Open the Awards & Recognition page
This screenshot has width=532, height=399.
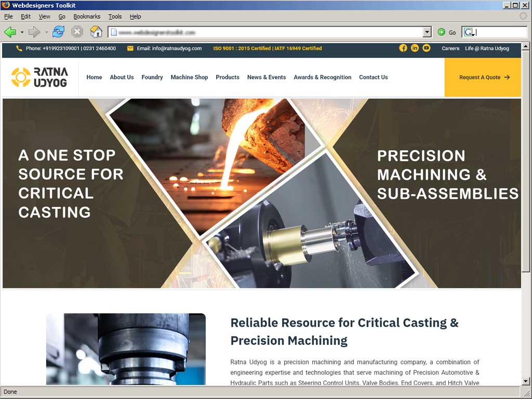click(323, 77)
